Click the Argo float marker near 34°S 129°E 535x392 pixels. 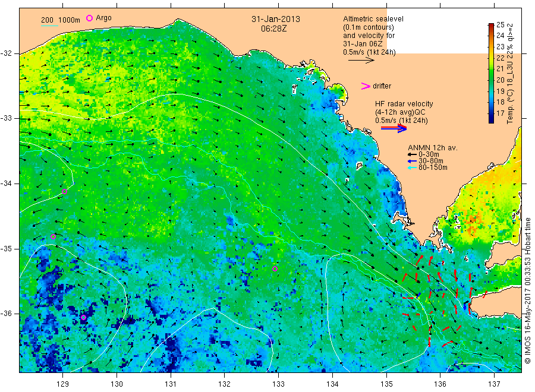tap(64, 192)
